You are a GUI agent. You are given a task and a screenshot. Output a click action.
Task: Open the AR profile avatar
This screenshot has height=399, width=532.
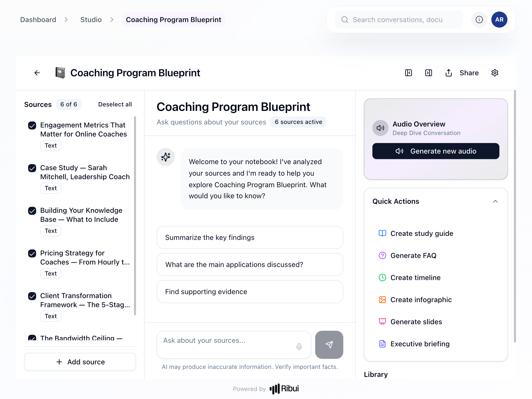499,20
